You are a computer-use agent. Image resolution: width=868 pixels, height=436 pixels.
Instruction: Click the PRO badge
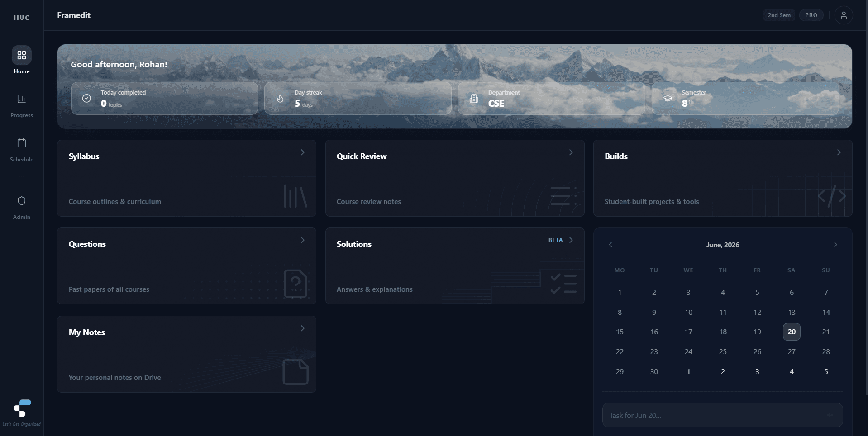pyautogui.click(x=811, y=15)
